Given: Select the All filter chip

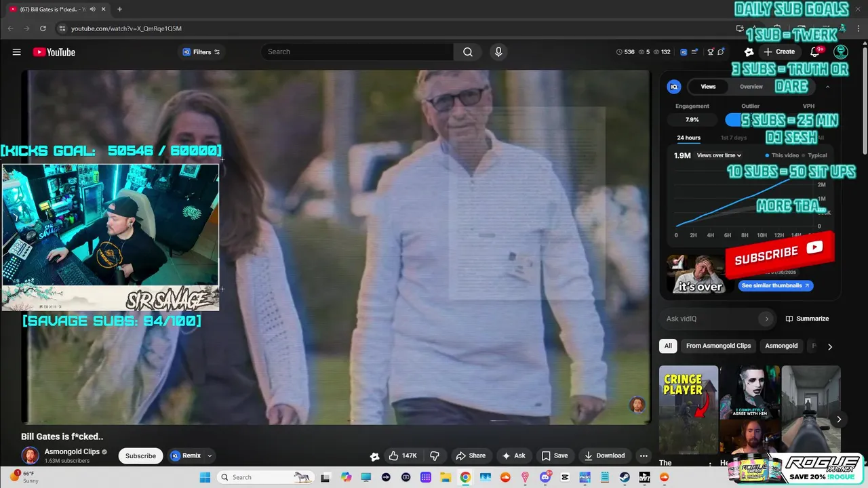Looking at the screenshot, I should point(668,346).
